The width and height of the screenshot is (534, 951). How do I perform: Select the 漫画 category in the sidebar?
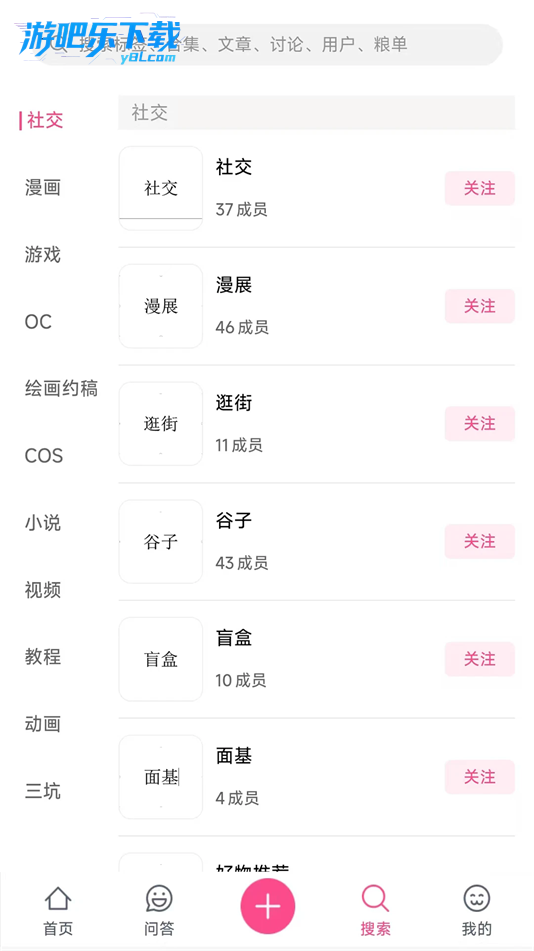point(42,187)
